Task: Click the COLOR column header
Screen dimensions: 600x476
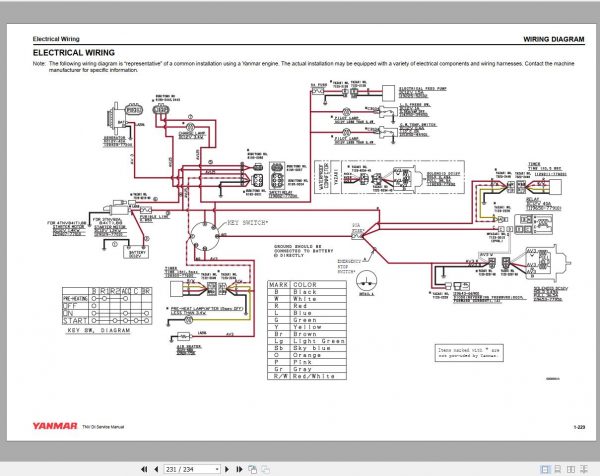Action: point(305,285)
